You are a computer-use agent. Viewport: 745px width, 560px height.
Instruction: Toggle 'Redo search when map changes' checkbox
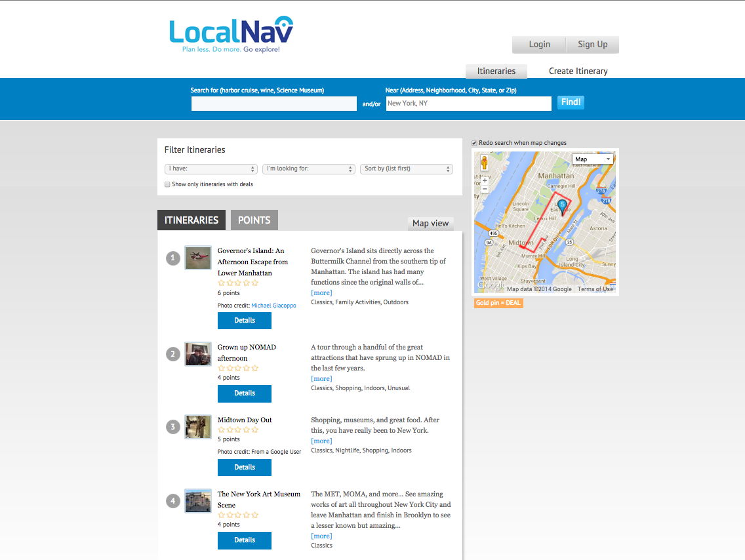[475, 143]
